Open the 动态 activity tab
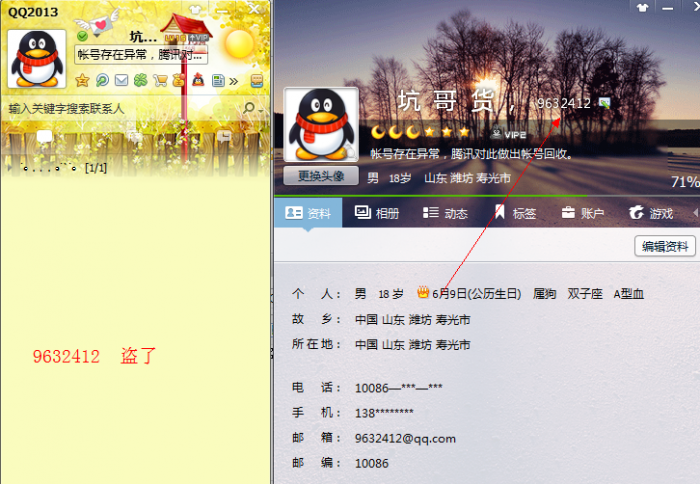This screenshot has height=484, width=700. [x=445, y=213]
